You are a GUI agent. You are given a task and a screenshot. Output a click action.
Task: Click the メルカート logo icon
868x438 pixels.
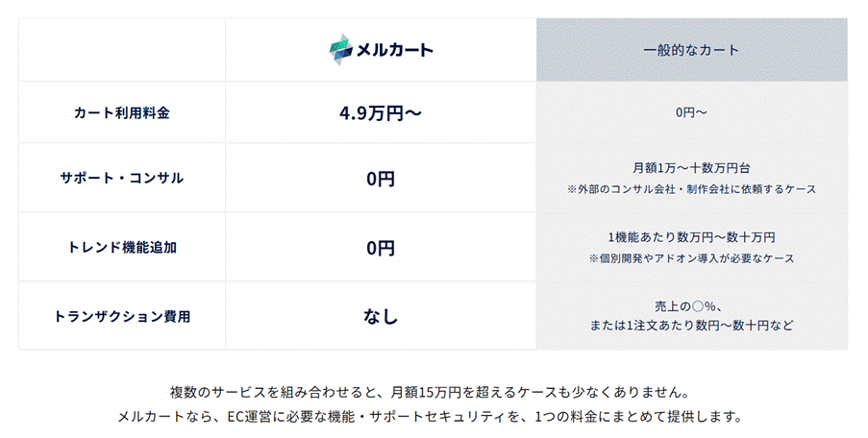[x=340, y=50]
